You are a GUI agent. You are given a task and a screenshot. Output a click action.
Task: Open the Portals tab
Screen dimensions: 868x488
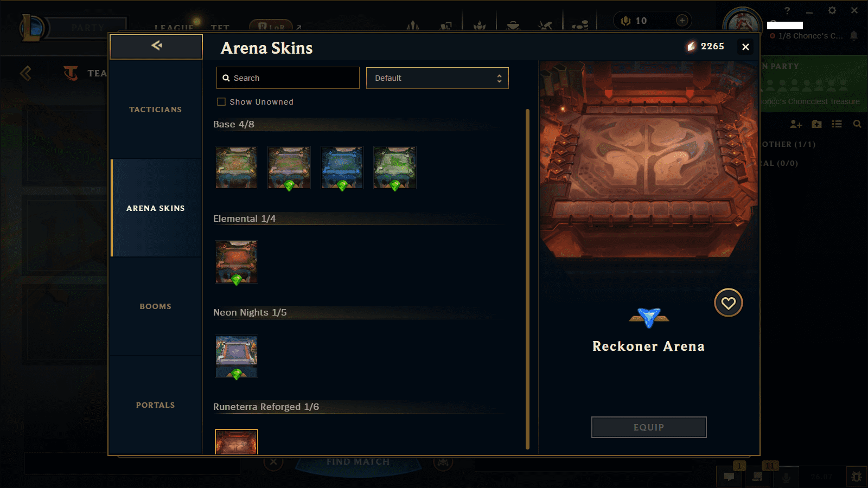pyautogui.click(x=156, y=404)
